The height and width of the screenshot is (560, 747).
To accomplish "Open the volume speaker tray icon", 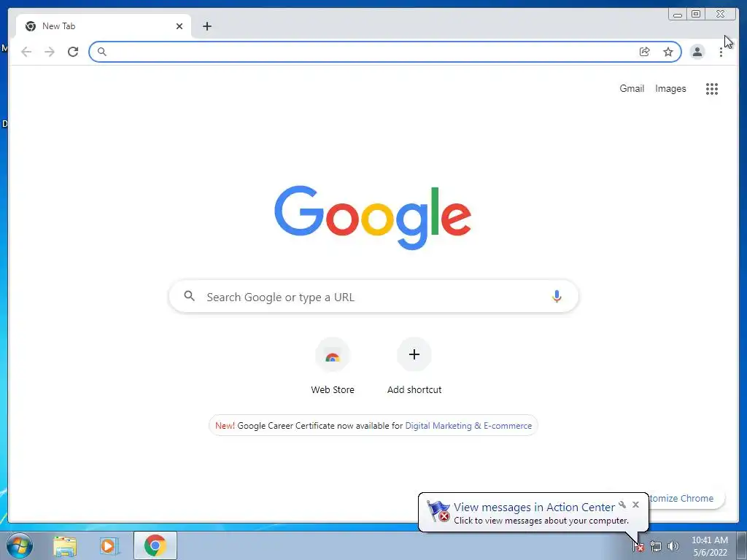I will pyautogui.click(x=673, y=547).
